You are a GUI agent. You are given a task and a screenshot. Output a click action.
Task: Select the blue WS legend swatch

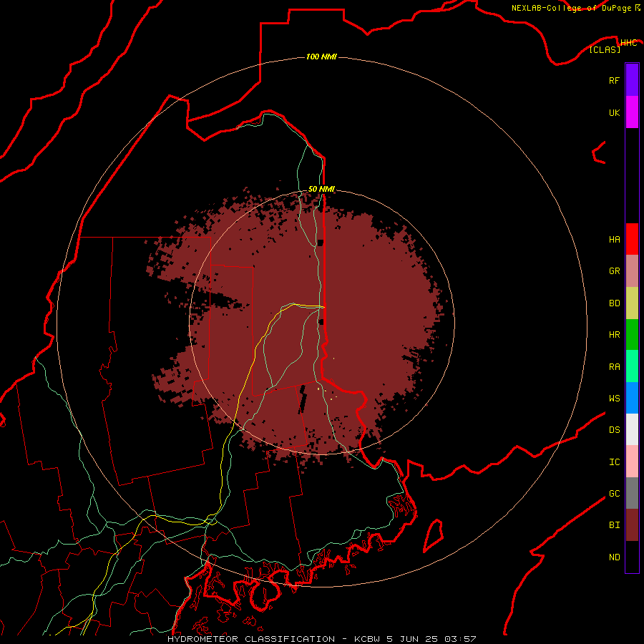(632, 398)
